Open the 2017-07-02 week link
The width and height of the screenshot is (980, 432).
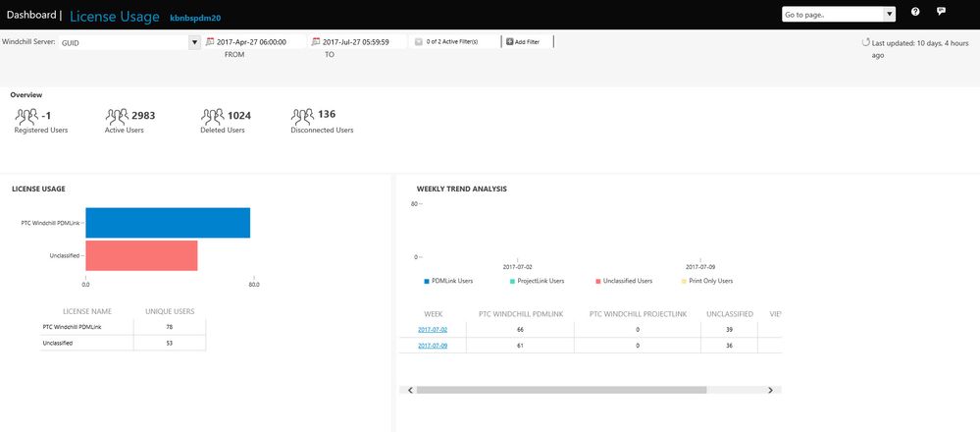click(433, 330)
